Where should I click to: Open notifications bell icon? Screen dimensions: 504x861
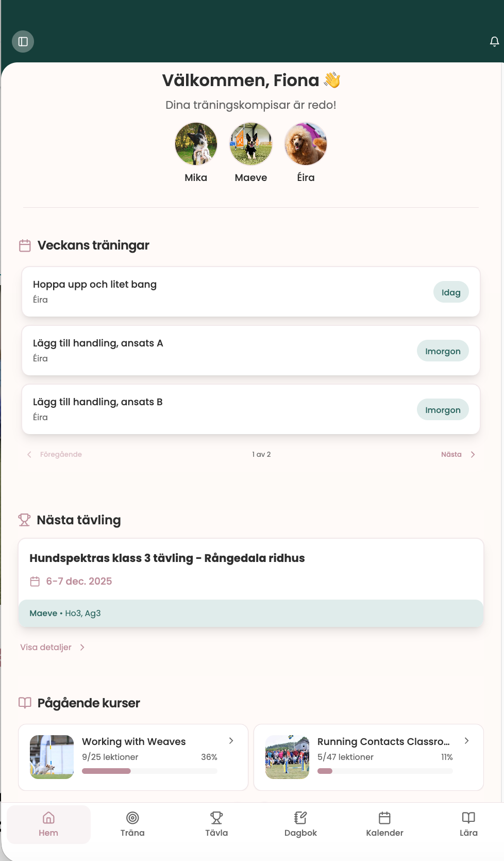click(x=494, y=42)
